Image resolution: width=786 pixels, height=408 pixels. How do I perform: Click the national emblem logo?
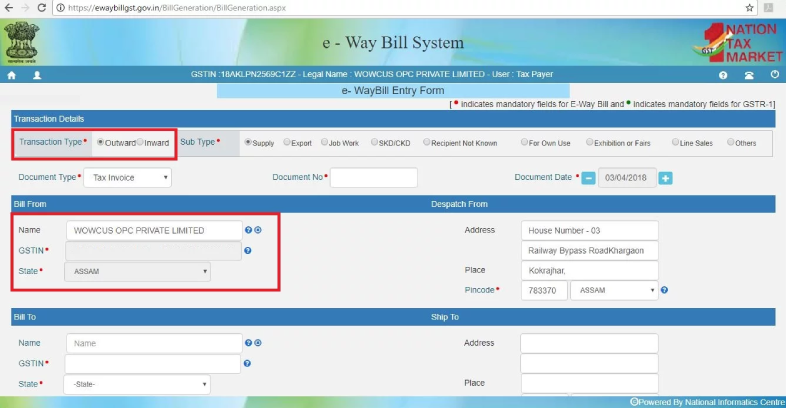21,42
